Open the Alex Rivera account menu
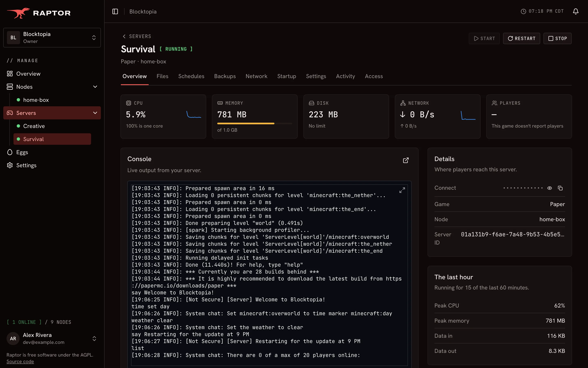Viewport: 588px width, 368px height. [52, 339]
